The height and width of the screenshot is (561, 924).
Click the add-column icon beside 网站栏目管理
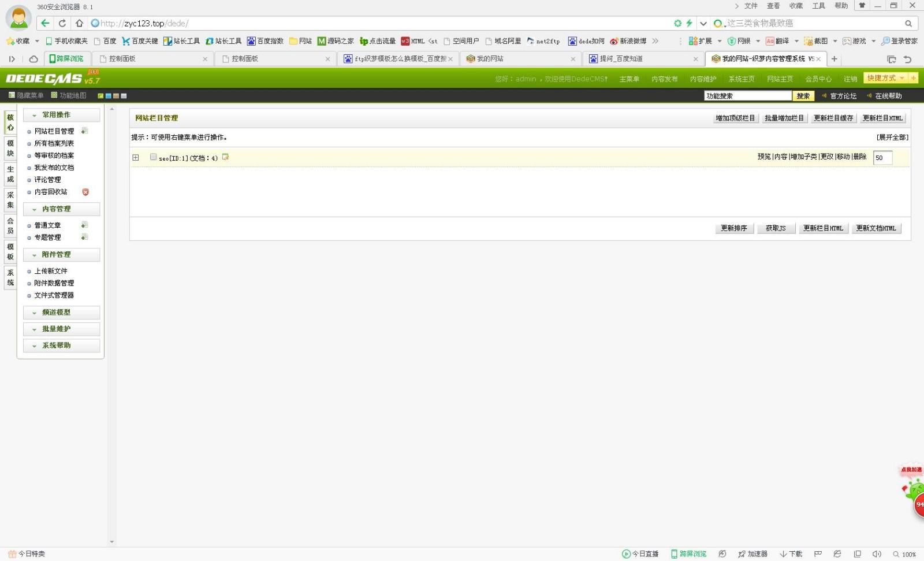(x=84, y=131)
